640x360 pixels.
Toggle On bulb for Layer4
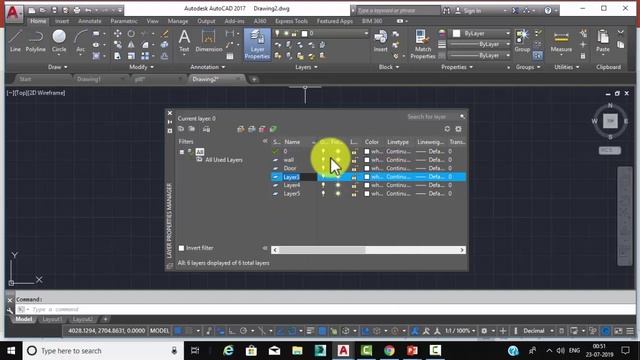coord(323,185)
